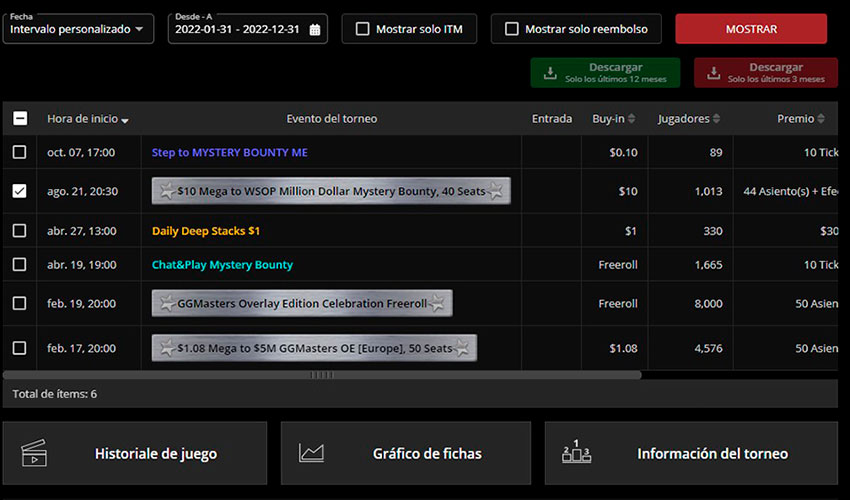
Task: Check the Chat&Play Mystery Bounty row
Action: tap(20, 264)
